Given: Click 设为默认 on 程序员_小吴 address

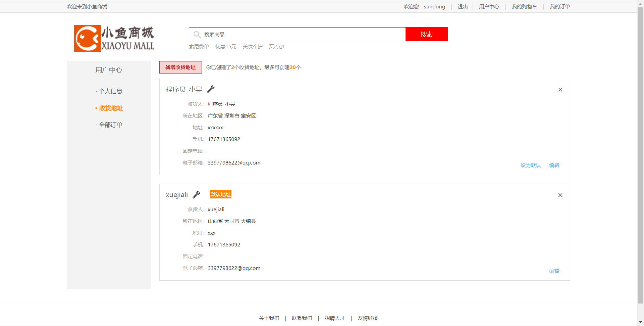Looking at the screenshot, I should [531, 165].
